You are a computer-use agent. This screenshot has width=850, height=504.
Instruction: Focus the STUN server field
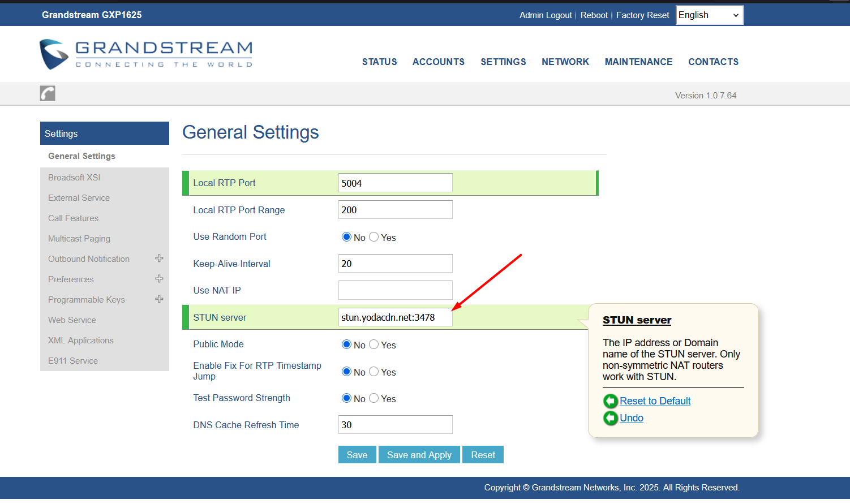click(x=396, y=317)
